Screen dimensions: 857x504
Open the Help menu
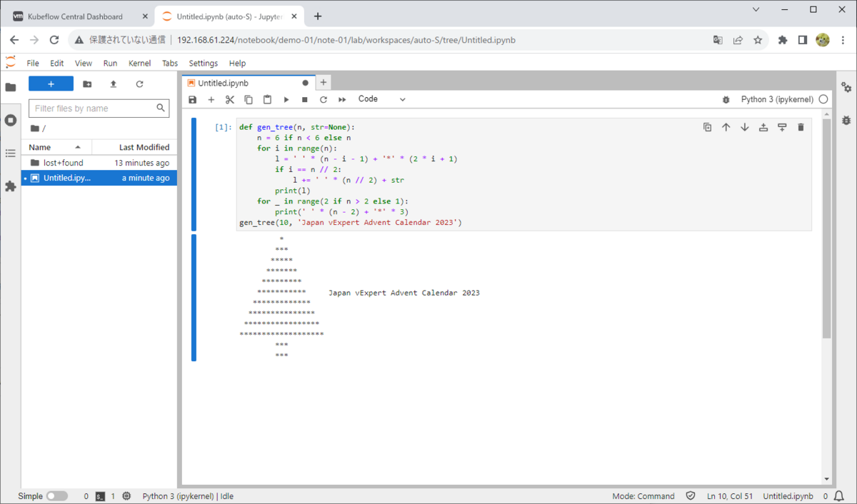pyautogui.click(x=238, y=63)
